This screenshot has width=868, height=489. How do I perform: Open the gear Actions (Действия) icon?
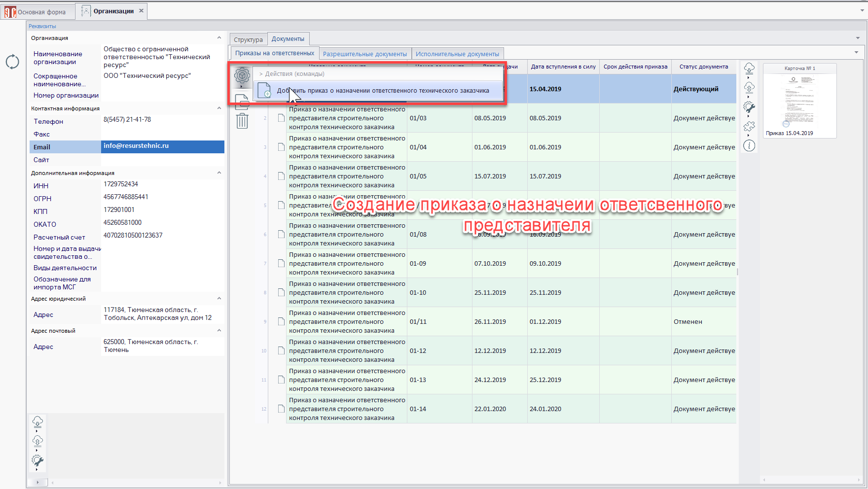(x=242, y=75)
